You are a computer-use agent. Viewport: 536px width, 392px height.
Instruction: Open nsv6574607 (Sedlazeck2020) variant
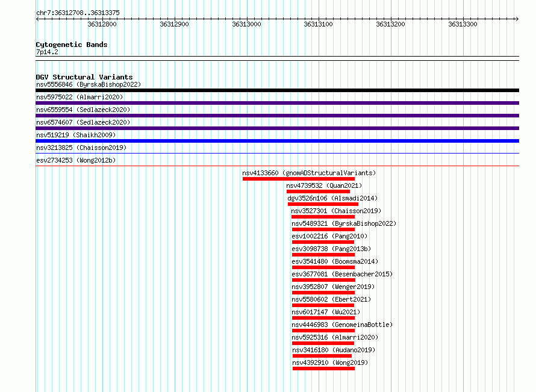[x=83, y=122]
